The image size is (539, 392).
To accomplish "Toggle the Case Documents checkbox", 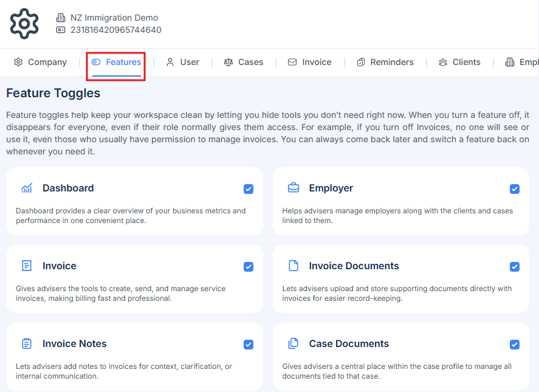I will point(515,345).
